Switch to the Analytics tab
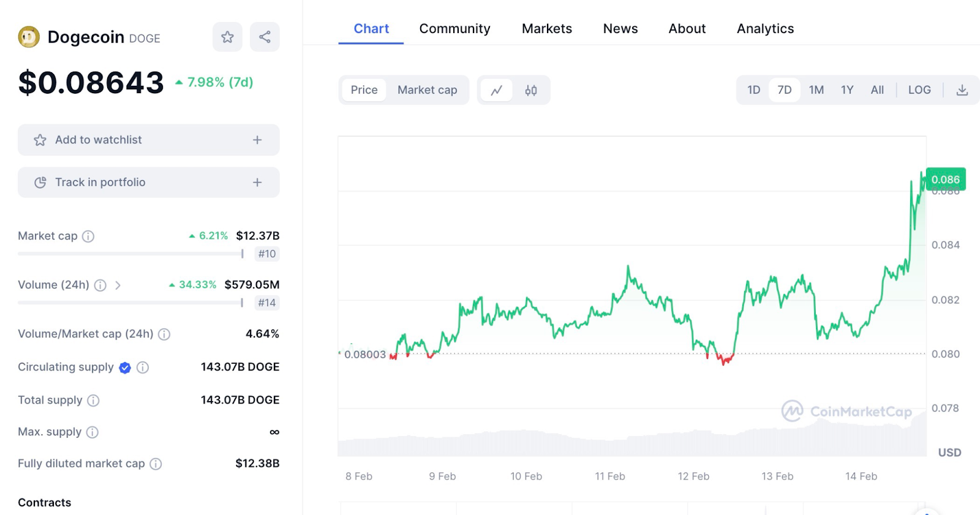 pos(766,29)
